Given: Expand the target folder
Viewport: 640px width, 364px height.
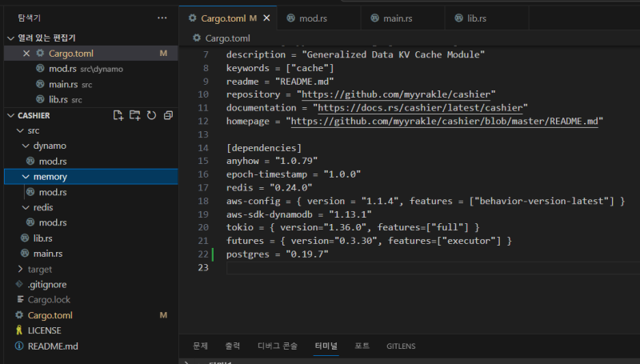Looking at the screenshot, I should (39, 269).
